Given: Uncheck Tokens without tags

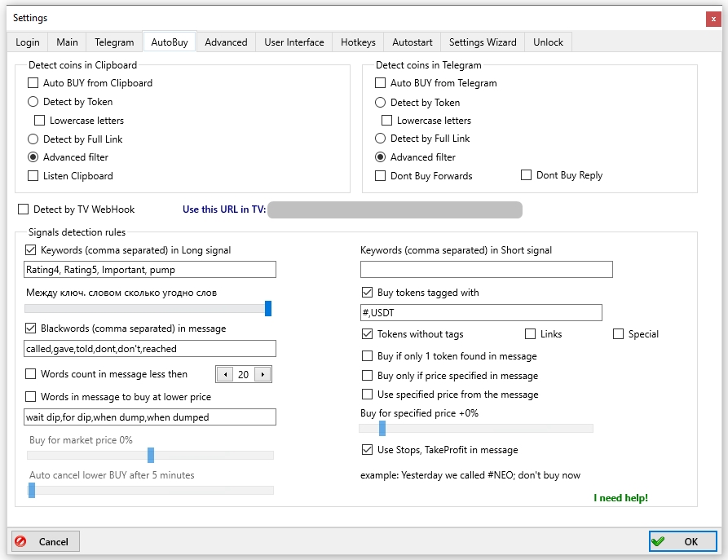Looking at the screenshot, I should [x=367, y=334].
